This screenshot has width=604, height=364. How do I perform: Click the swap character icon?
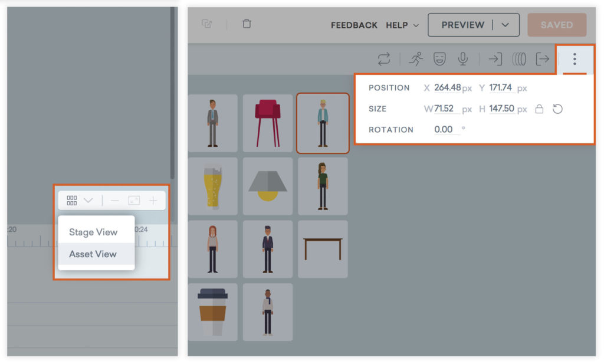(384, 59)
